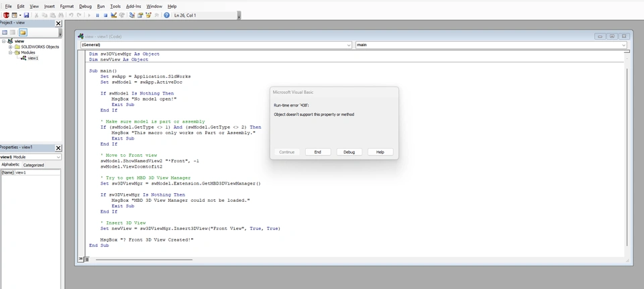Viewport: 644px width, 289px height.
Task: Open the Help menu in the menu bar
Action: click(172, 6)
